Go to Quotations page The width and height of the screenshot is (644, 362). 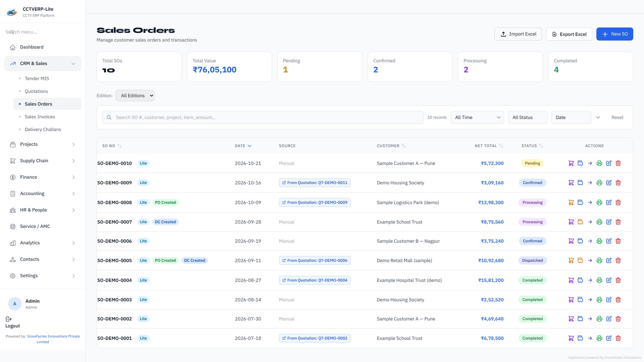[x=47, y=91]
